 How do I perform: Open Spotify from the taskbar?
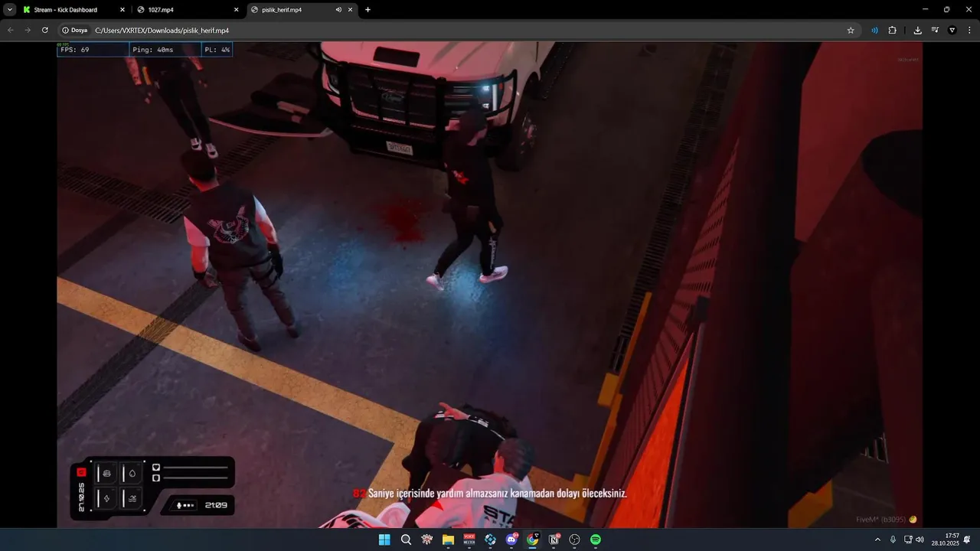(596, 540)
